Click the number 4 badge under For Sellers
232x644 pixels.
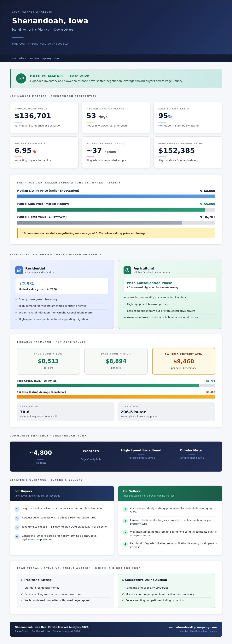(x=125, y=544)
